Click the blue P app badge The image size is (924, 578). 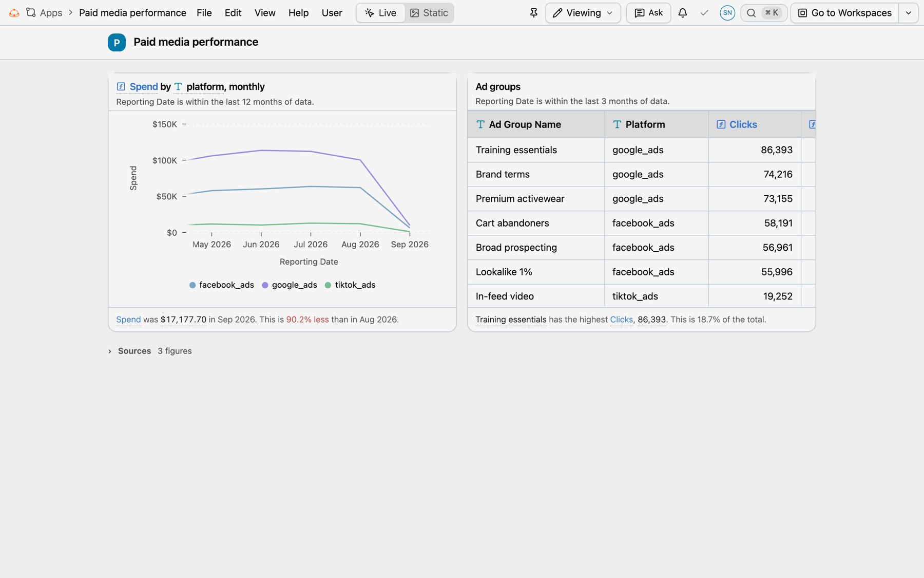coord(117,42)
